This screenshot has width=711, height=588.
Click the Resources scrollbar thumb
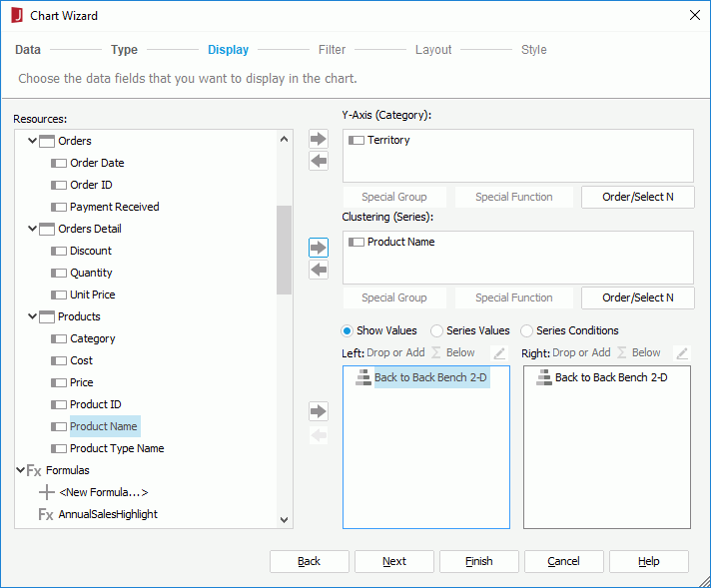pyautogui.click(x=285, y=250)
